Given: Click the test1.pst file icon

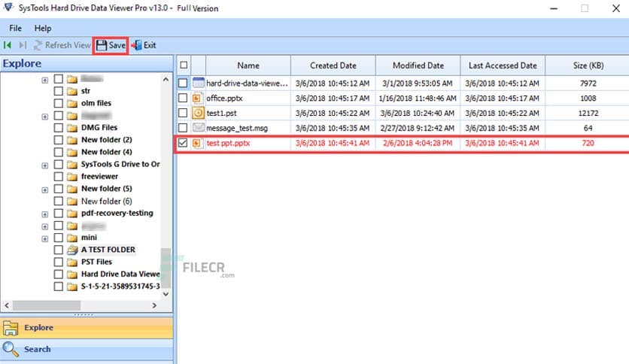Looking at the screenshot, I should (198, 113).
